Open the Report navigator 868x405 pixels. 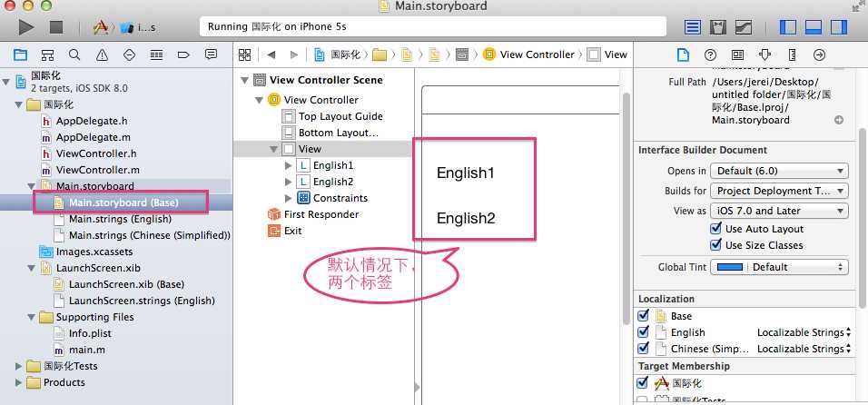(x=211, y=54)
